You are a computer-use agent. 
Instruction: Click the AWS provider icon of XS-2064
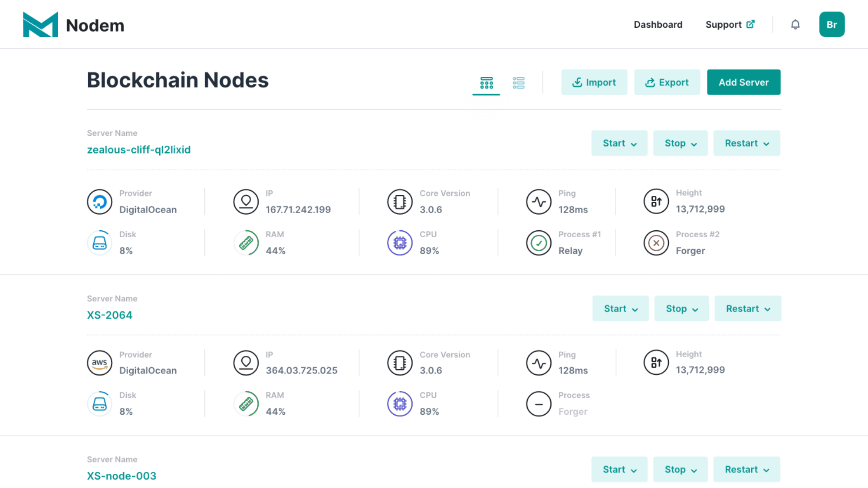click(99, 363)
